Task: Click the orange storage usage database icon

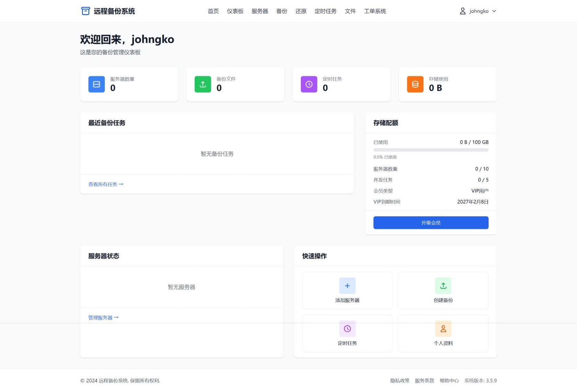Action: [x=415, y=84]
